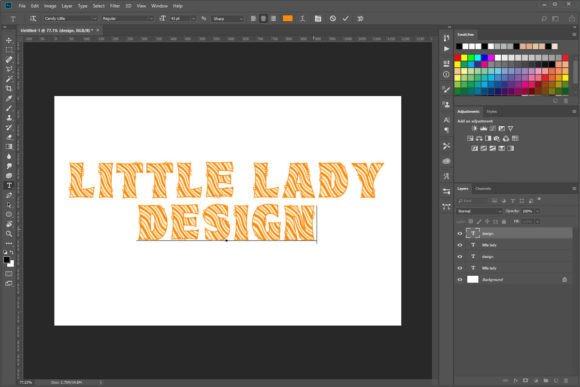Select the Crop tool

(x=9, y=88)
